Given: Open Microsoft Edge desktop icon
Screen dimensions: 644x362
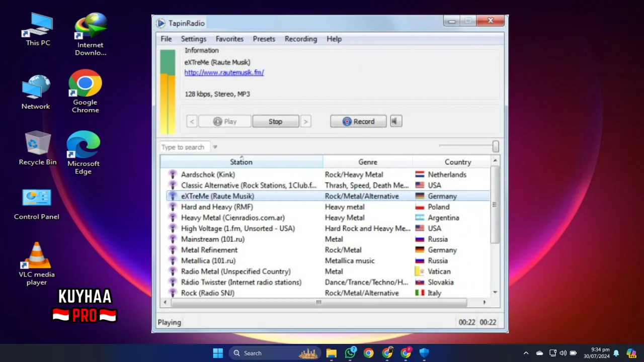Looking at the screenshot, I should click(83, 153).
